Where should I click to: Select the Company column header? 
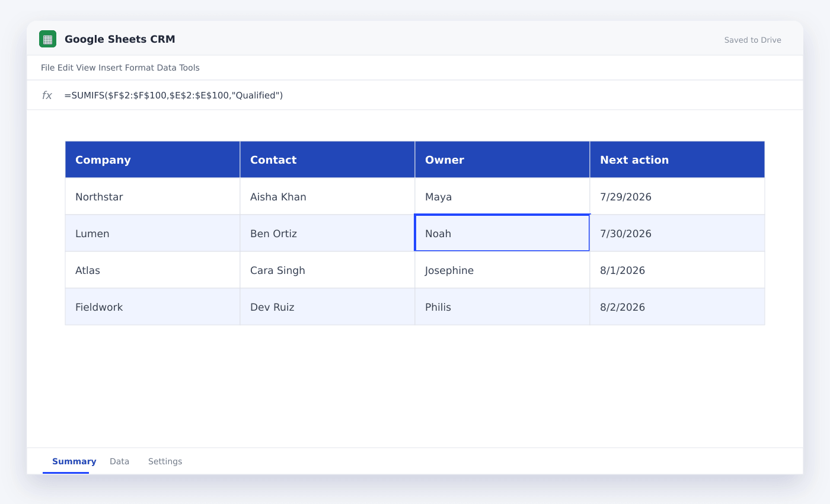152,160
